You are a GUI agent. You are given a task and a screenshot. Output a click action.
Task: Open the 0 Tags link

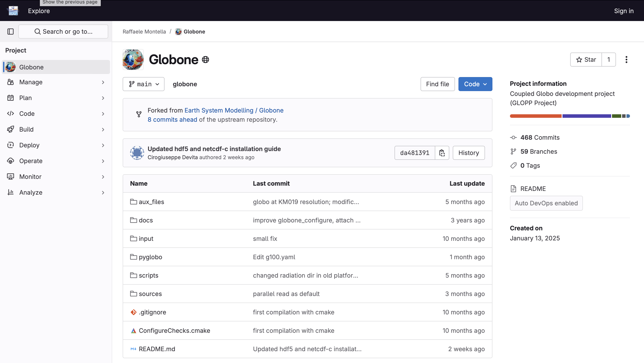tap(530, 165)
